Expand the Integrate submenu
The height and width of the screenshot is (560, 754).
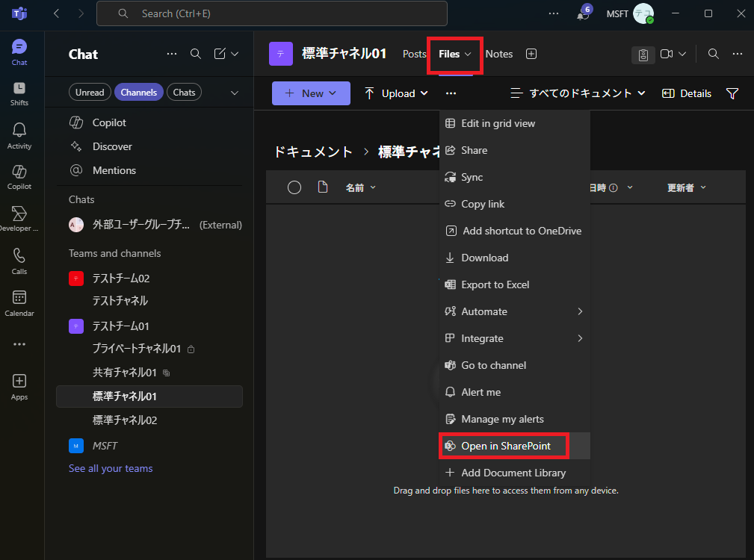tap(515, 338)
